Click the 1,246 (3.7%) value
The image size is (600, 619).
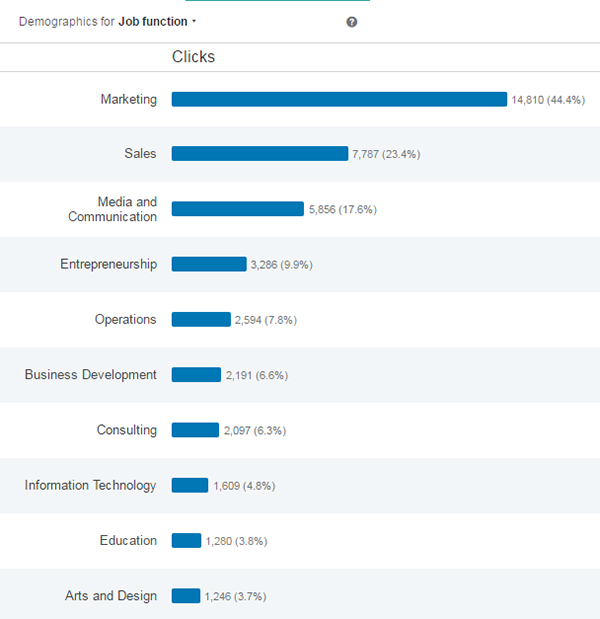click(235, 597)
